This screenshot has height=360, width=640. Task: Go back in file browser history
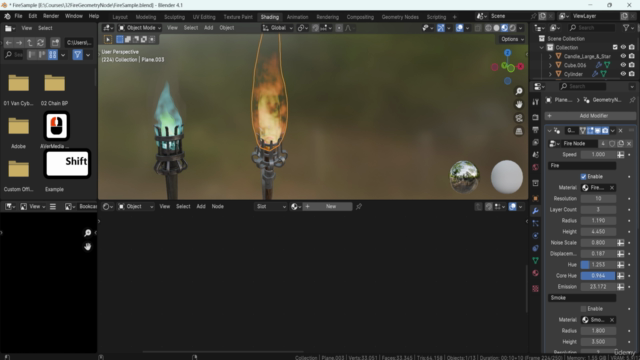(x=9, y=42)
